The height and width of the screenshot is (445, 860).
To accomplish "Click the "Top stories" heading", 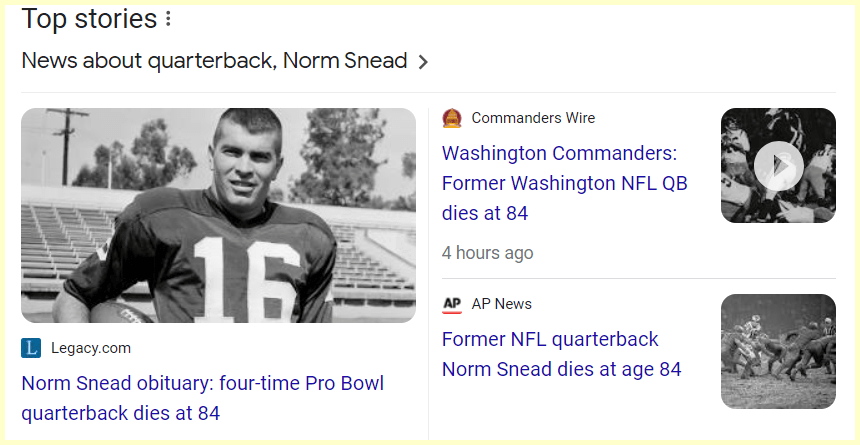I will click(x=89, y=19).
